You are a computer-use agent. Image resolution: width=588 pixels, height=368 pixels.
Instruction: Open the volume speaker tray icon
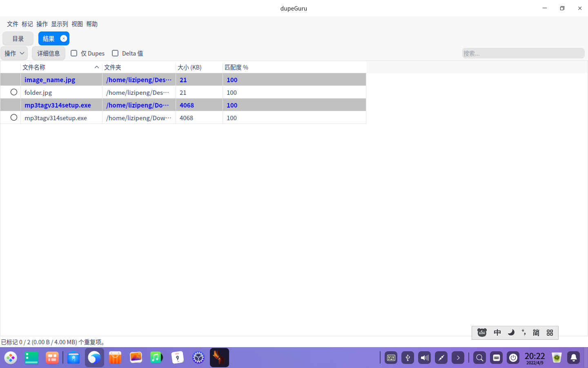point(425,358)
